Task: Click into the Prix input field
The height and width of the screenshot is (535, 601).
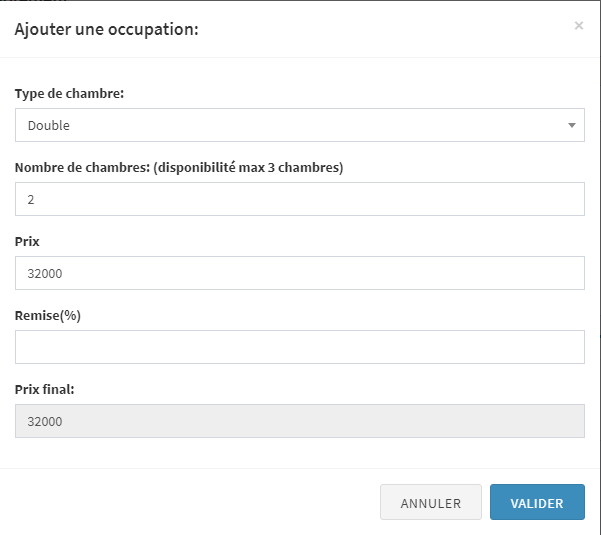Action: (299, 273)
